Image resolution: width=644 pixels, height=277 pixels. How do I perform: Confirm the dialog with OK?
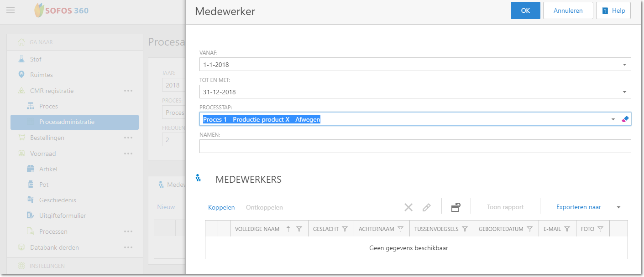(525, 10)
